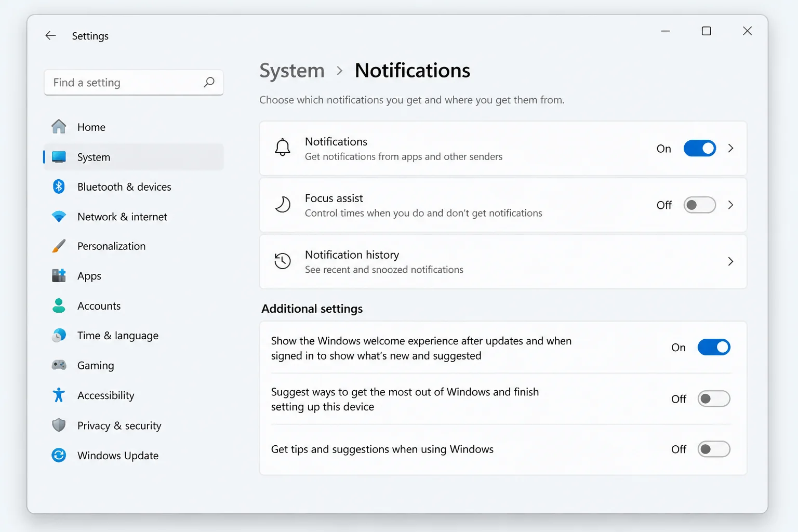Select System in the sidebar

[134, 157]
